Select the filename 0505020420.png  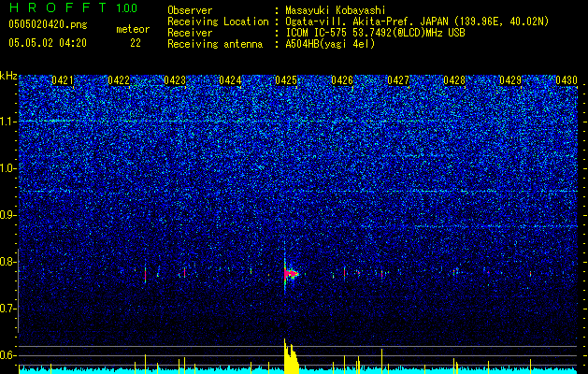[48, 25]
